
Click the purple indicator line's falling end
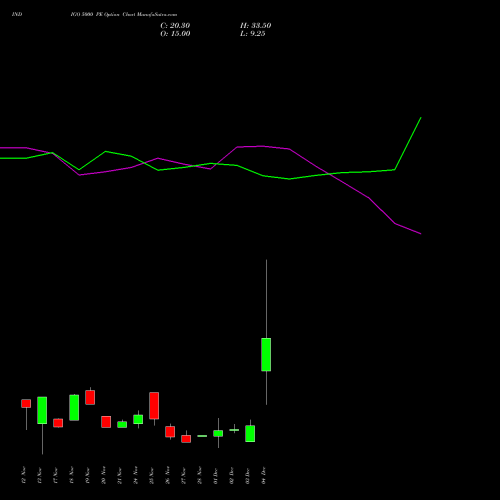pos(421,234)
